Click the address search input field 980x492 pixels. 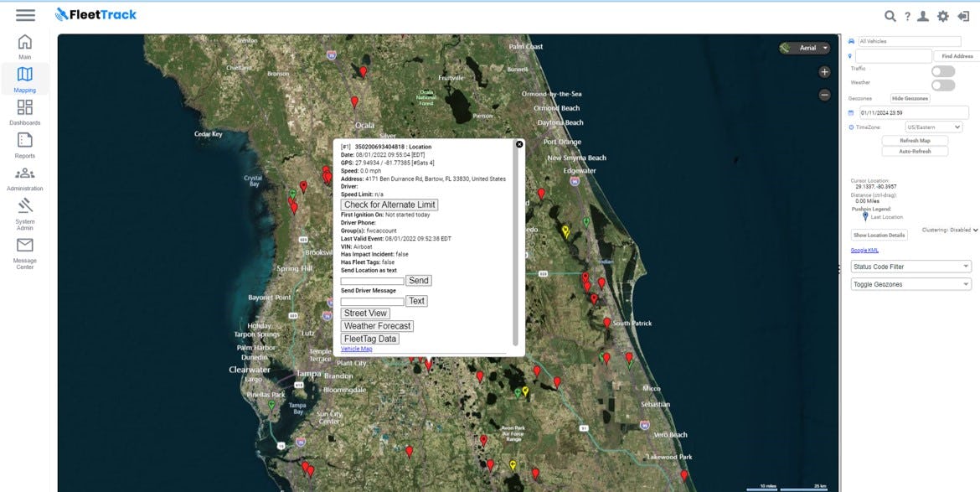click(893, 56)
